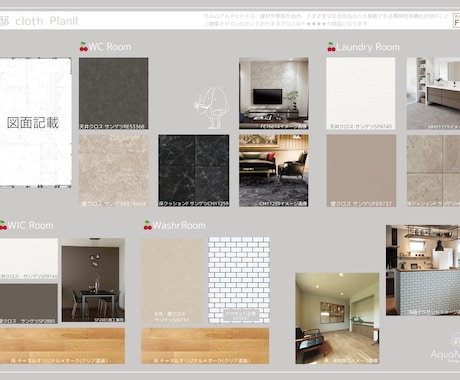
Task: Open the dining table brown wall photo
Action: pyautogui.click(x=93, y=280)
